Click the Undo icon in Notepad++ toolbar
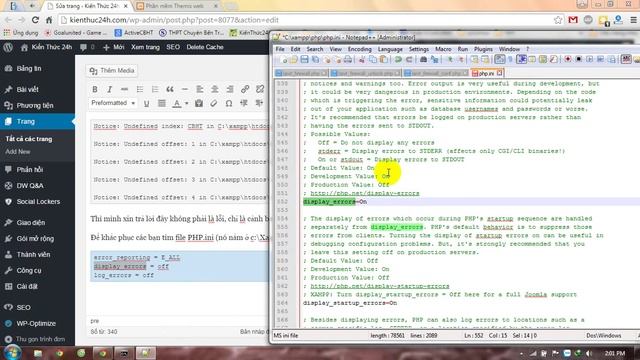Viewport: 640px width, 360px height. [x=398, y=60]
